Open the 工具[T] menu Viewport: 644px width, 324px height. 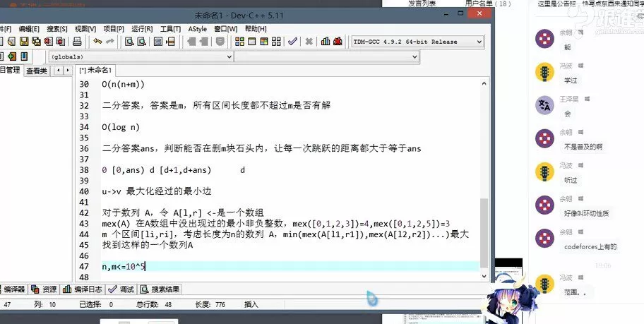coord(170,29)
